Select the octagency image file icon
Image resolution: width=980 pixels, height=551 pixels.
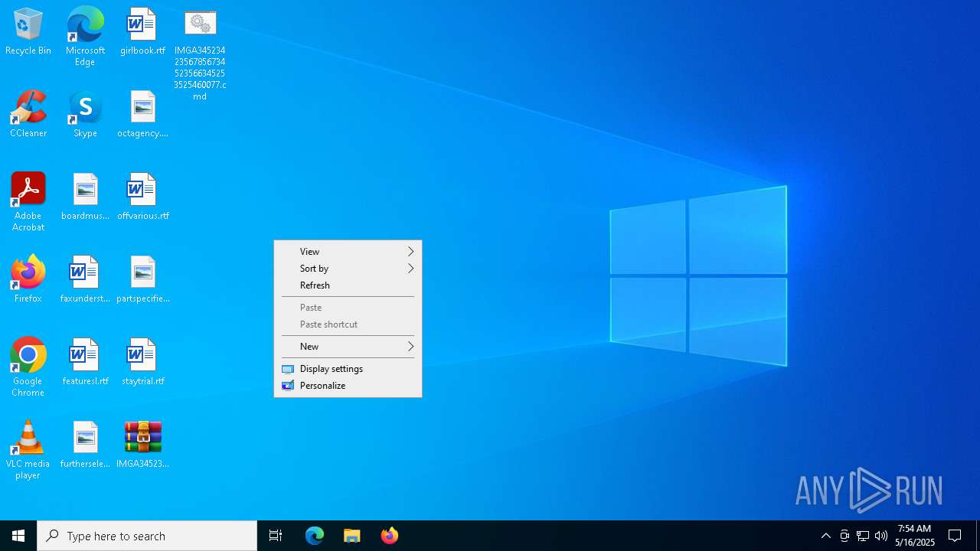(x=142, y=115)
